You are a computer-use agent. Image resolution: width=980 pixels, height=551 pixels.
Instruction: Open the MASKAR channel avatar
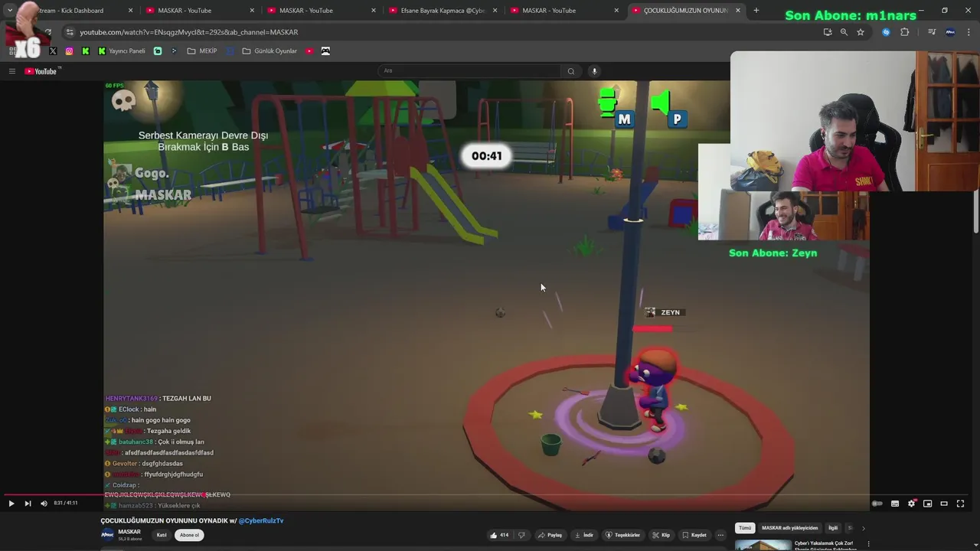[x=108, y=534]
